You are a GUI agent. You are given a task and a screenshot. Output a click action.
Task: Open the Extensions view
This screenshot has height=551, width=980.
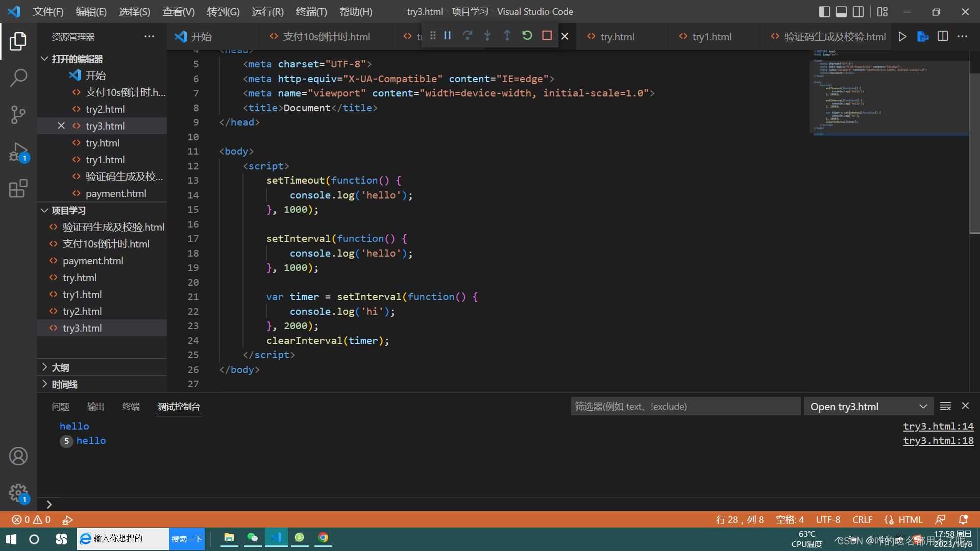[18, 188]
